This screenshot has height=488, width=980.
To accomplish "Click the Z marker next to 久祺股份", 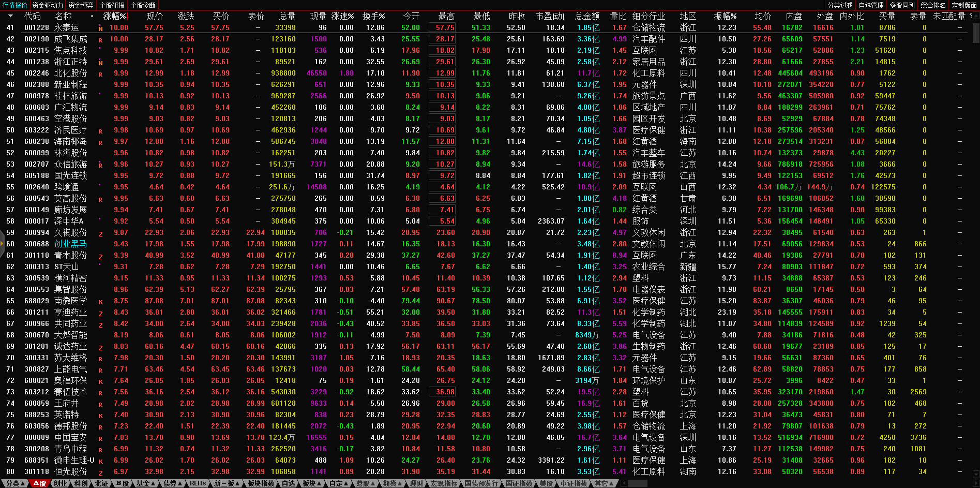I will (x=100, y=234).
